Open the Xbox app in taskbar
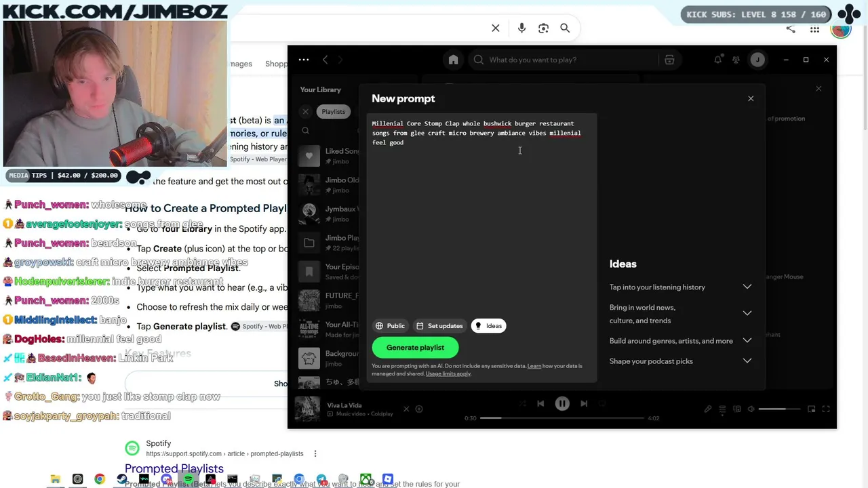 (366, 479)
